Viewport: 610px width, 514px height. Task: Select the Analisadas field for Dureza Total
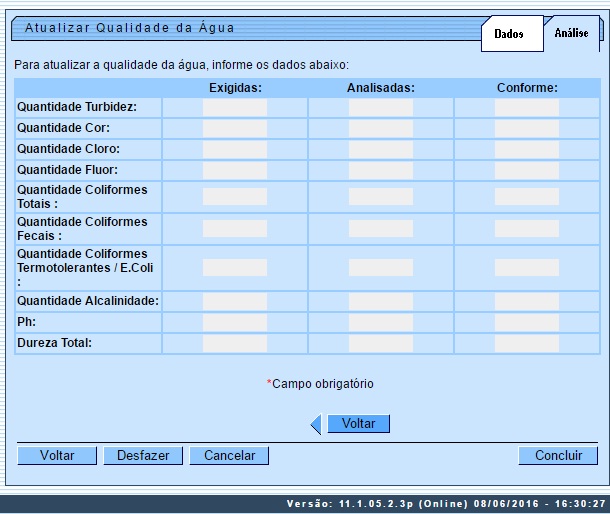(x=380, y=343)
